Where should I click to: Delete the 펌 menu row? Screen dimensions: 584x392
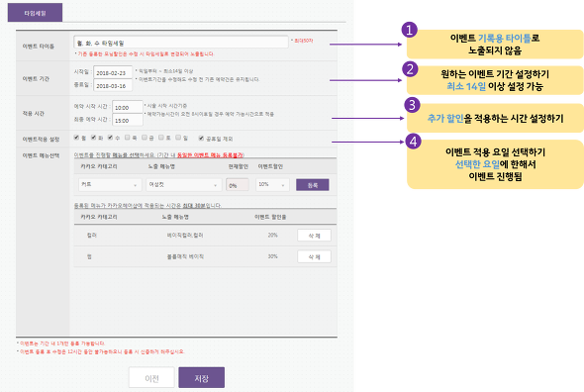tap(314, 256)
